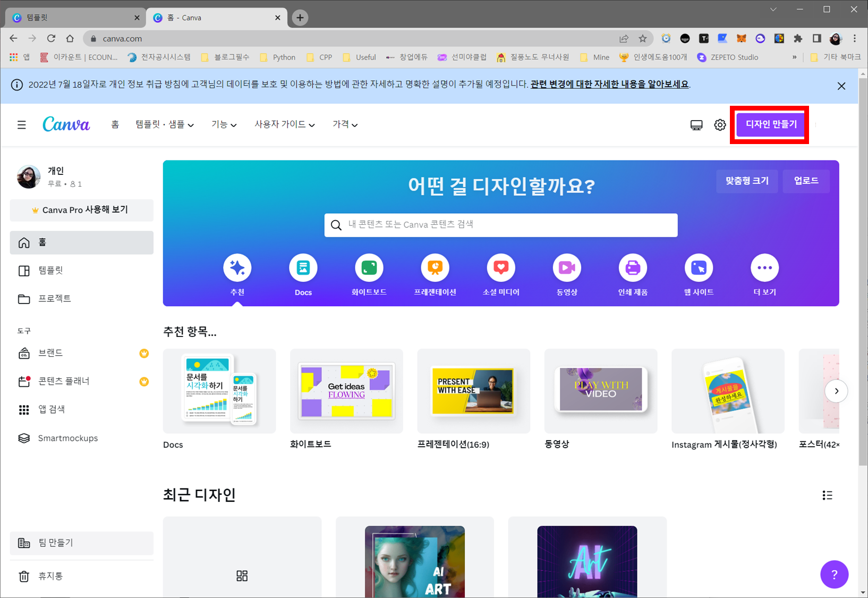Open the Instagram 게시물 thumbnail

coord(728,391)
